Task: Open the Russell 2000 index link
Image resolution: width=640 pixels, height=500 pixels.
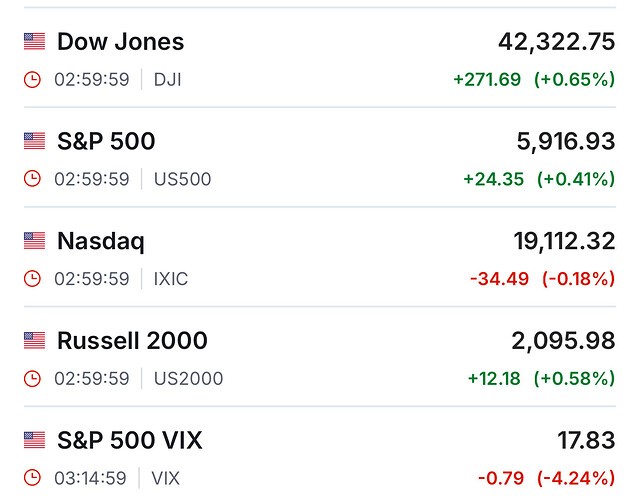Action: click(x=132, y=341)
